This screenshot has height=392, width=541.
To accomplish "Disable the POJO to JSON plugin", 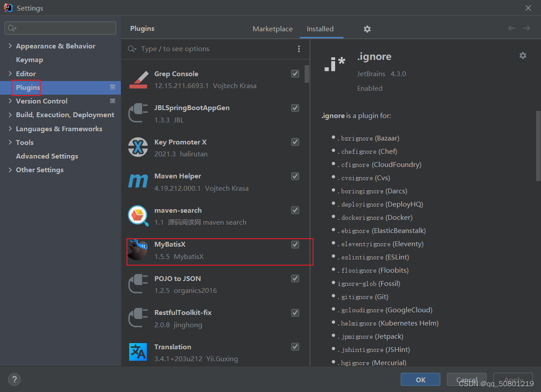I will click(x=295, y=278).
